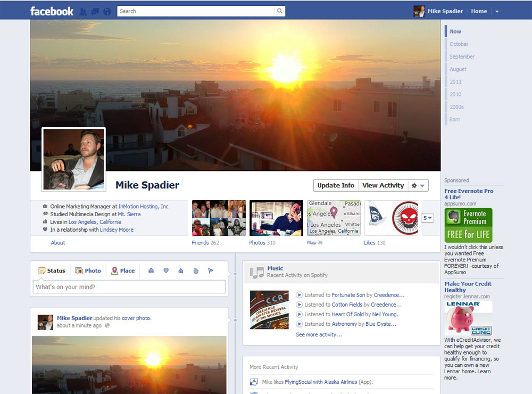Click the facebook logo
The image size is (532, 394).
pos(52,11)
